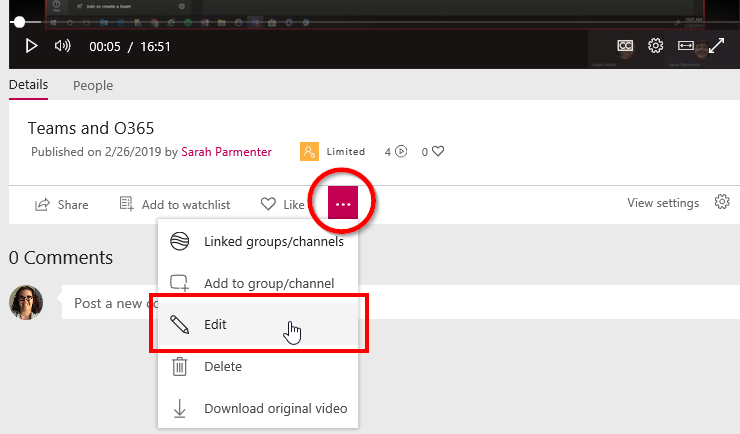740x434 pixels.
Task: Click the View settings gear icon
Action: pos(722,202)
